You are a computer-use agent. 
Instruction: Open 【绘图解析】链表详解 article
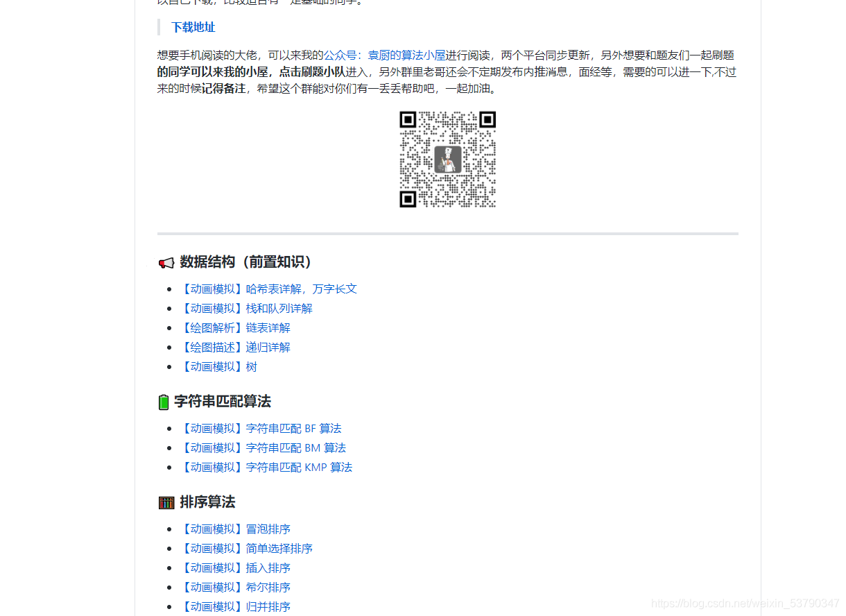235,327
